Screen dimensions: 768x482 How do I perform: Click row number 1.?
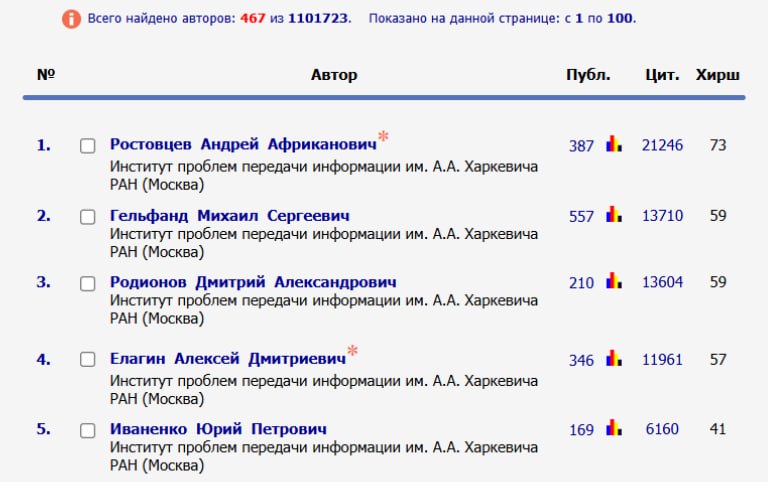click(44, 145)
